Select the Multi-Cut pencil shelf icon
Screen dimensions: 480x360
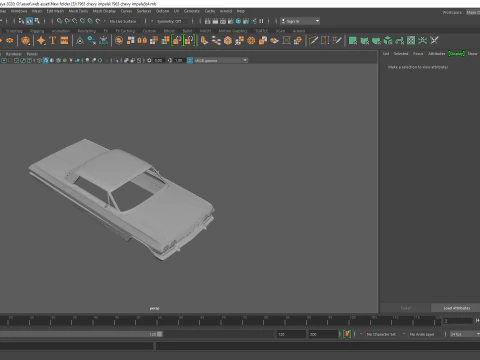(313, 41)
